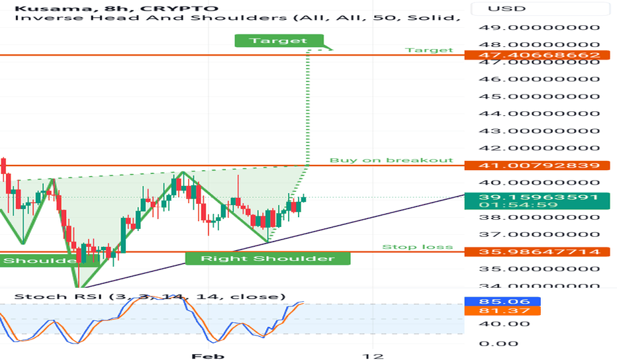Click the Inverse Head And Shoulders indicator title

pos(237,18)
